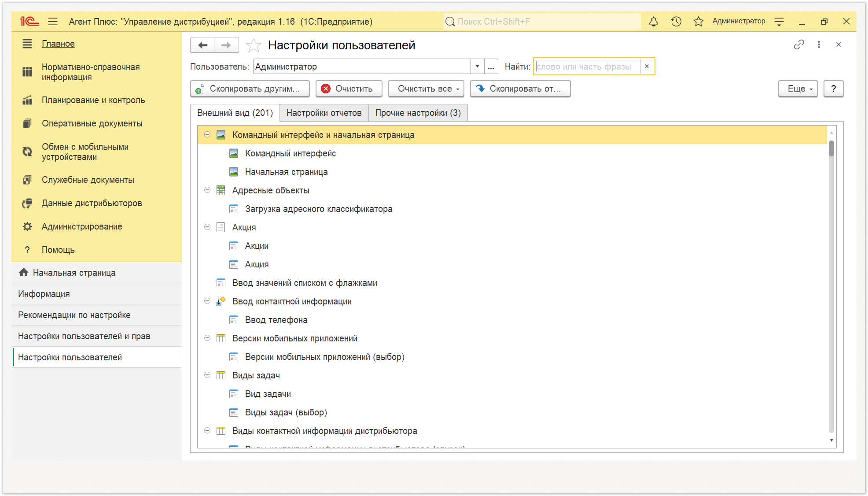Click the settings tree vertical scrollbar thumb
This screenshot has width=868, height=496.
click(831, 148)
